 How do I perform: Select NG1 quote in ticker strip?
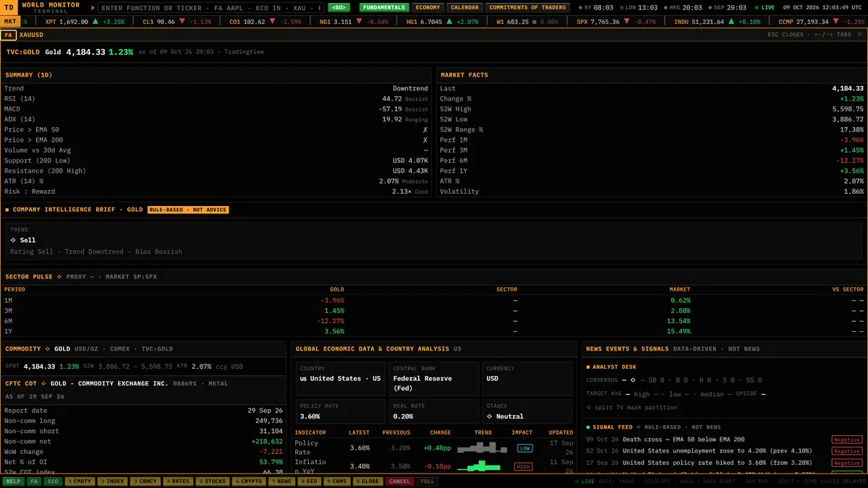tap(354, 22)
